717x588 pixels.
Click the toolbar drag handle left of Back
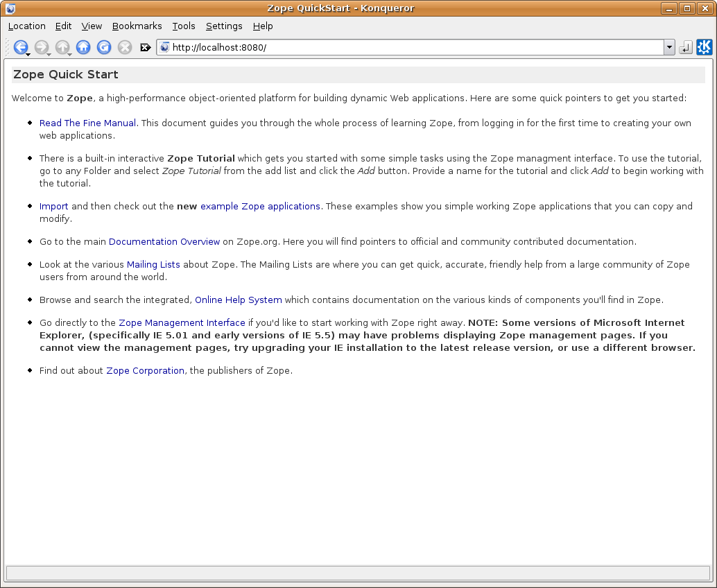pos(7,47)
